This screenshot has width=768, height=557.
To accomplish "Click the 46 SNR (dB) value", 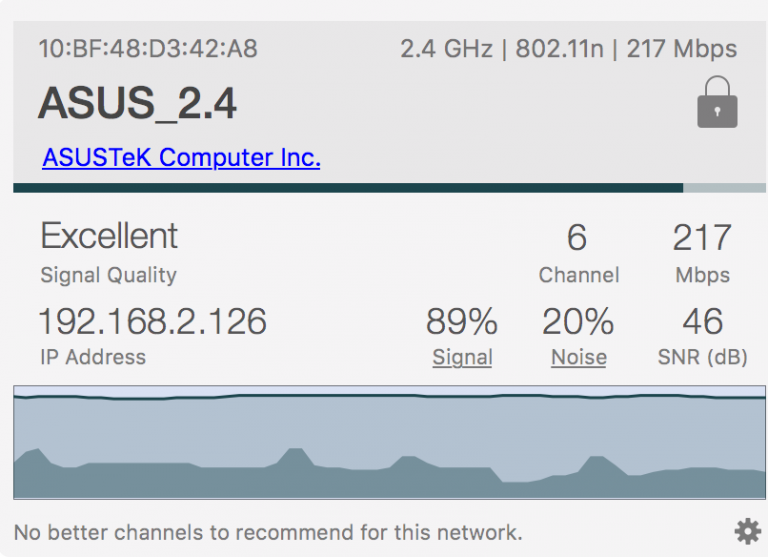I will [x=702, y=322].
